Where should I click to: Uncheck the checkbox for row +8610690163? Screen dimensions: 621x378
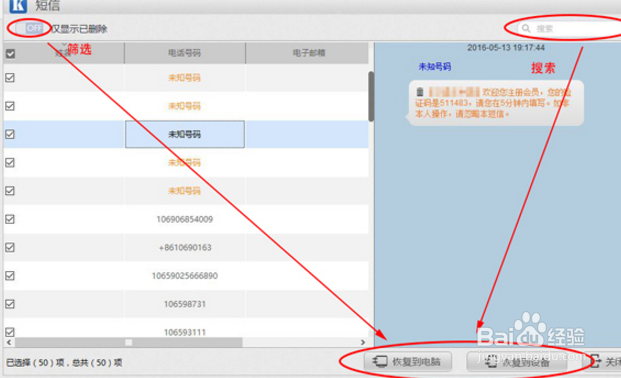pyautogui.click(x=10, y=247)
